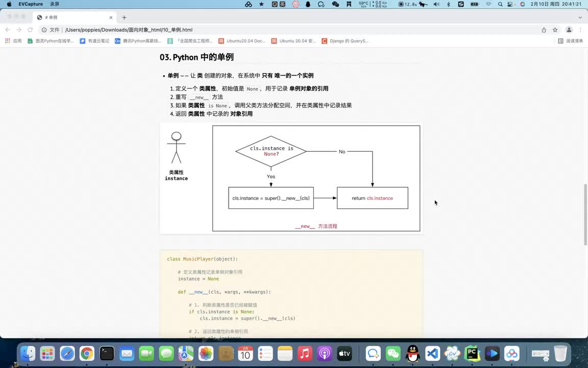Screen dimensions: 588x368
Task: Go forward to next page
Action: coord(19,30)
